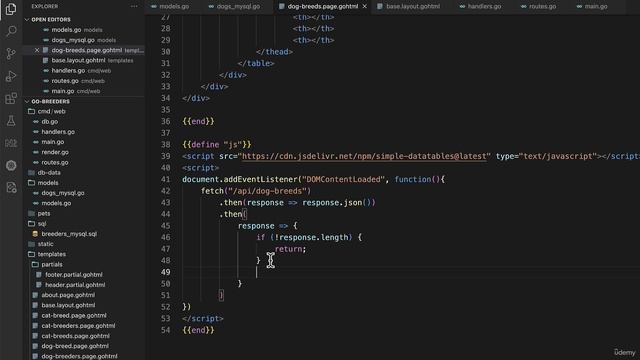This screenshot has width=640, height=360.
Task: Open dogs_mysql.go in models folder
Action: (x=63, y=193)
